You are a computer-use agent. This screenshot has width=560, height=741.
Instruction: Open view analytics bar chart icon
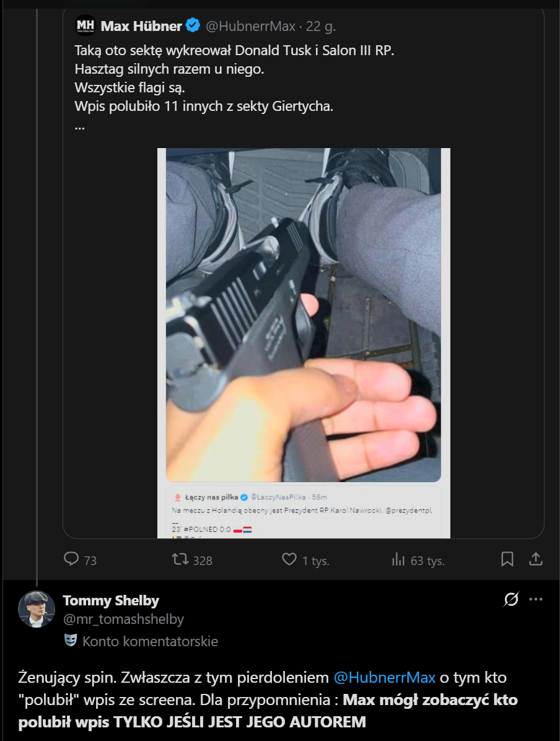coord(398,559)
